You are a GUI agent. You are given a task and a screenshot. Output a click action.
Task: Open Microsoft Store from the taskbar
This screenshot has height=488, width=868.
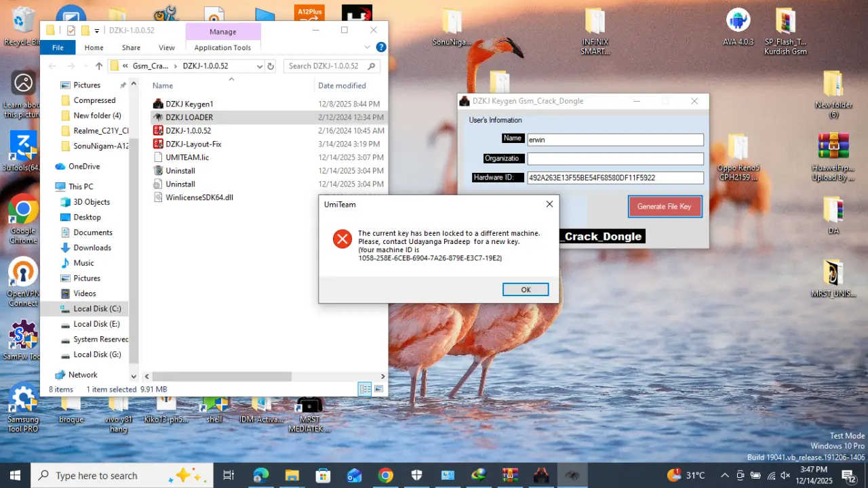[323, 475]
